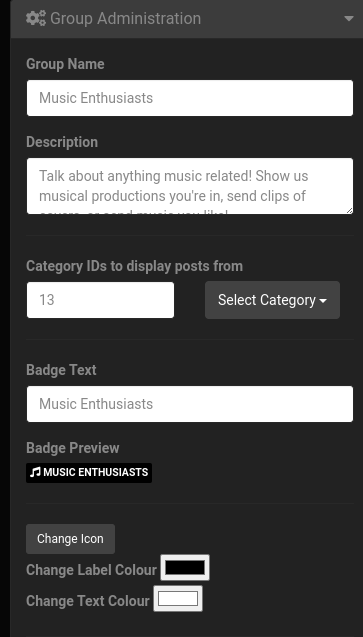Focus the Group Name input field
363x637 pixels.
pos(190,98)
